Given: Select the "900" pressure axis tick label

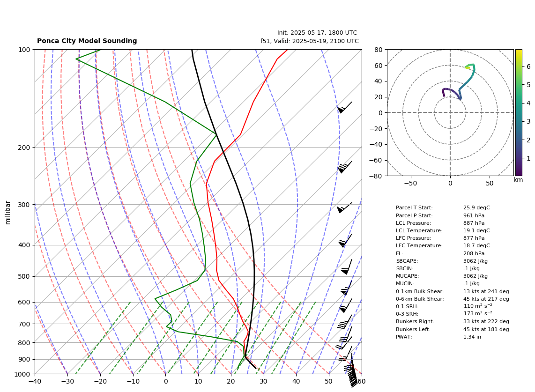Looking at the screenshot, I should pos(24,360).
